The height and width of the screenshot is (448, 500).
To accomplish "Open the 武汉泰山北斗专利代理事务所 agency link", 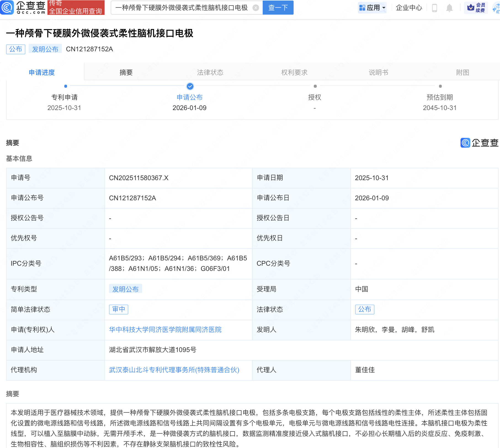I will 174,370.
